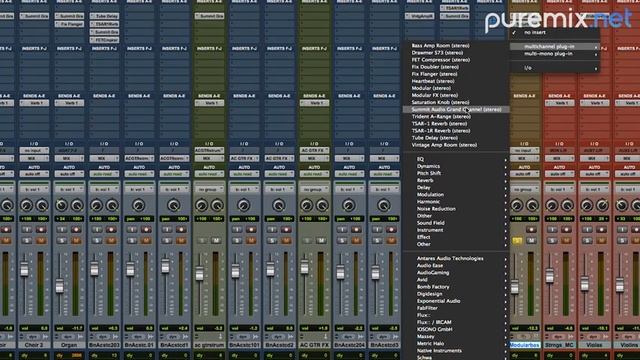The height and width of the screenshot is (360, 640).
Task: Toggle input monitoring on Organ track
Action: (62, 230)
